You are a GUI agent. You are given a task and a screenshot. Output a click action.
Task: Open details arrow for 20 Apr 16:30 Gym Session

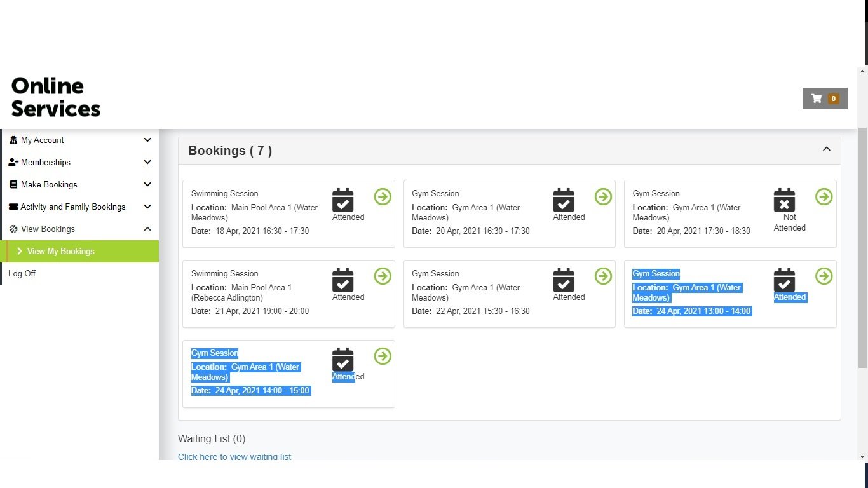click(603, 197)
